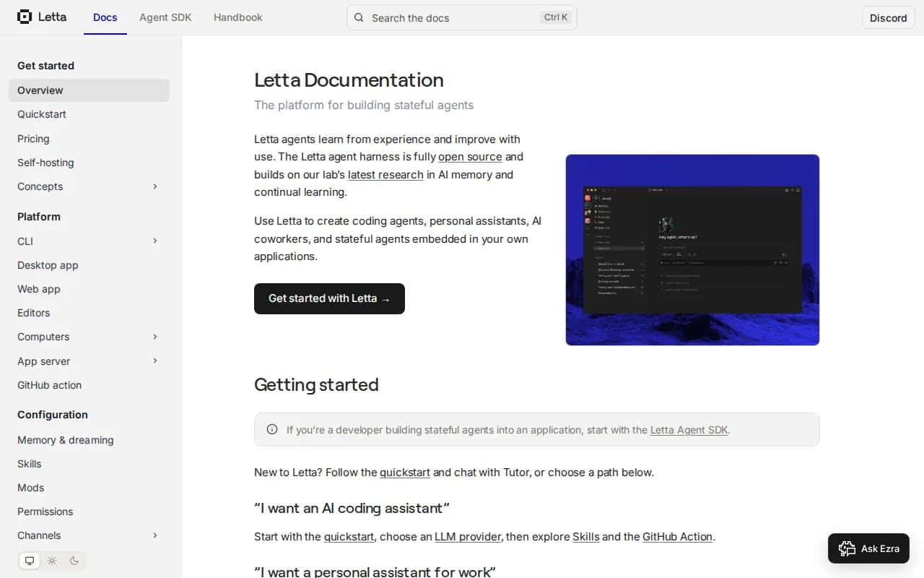
Task: Click the Ctrl K shortcut badge
Action: 556,17
